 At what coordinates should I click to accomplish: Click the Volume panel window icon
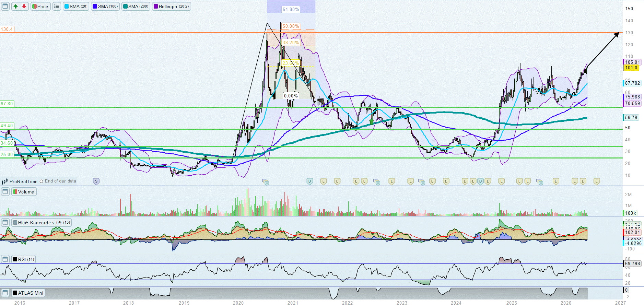pyautogui.click(x=5, y=192)
